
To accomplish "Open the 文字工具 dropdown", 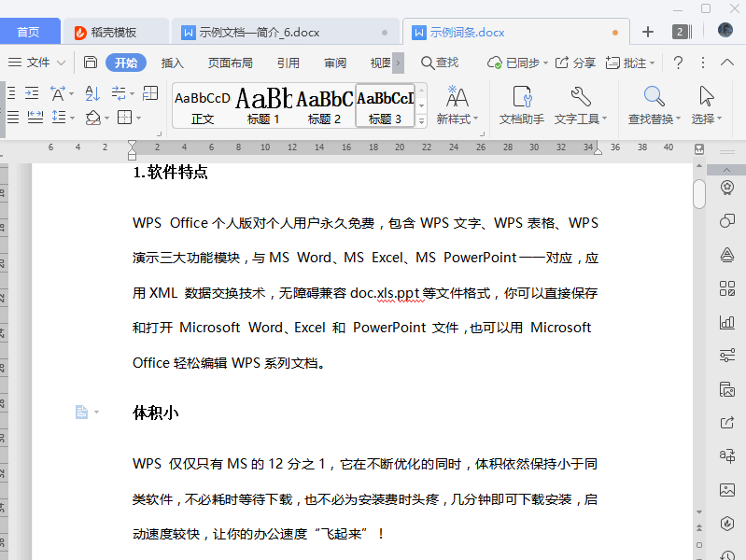I will [x=581, y=119].
